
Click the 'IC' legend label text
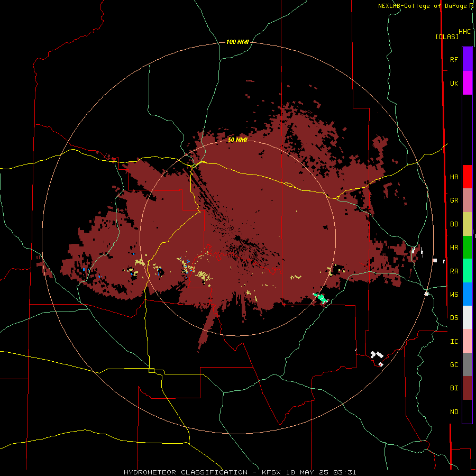point(454,342)
